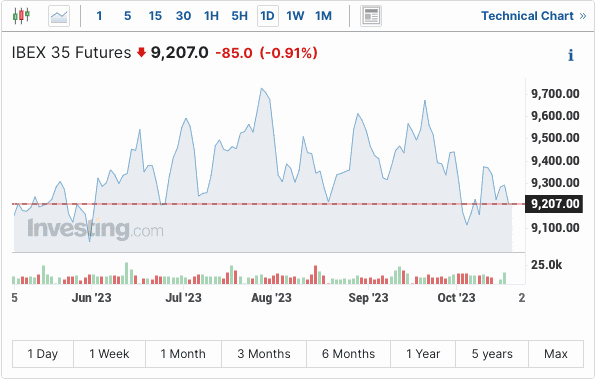This screenshot has width=595, height=379.
Task: Set interval to 30 minutes
Action: click(183, 16)
